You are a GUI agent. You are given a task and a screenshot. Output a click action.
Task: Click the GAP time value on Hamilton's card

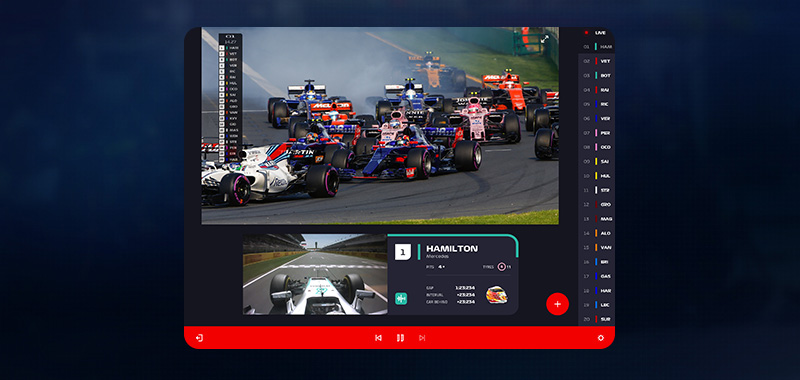[465, 288]
